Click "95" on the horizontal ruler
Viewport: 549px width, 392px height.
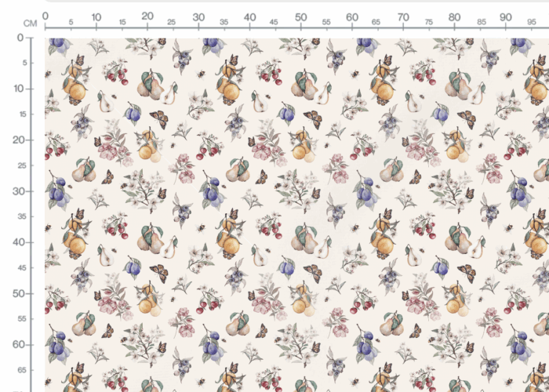coord(532,22)
